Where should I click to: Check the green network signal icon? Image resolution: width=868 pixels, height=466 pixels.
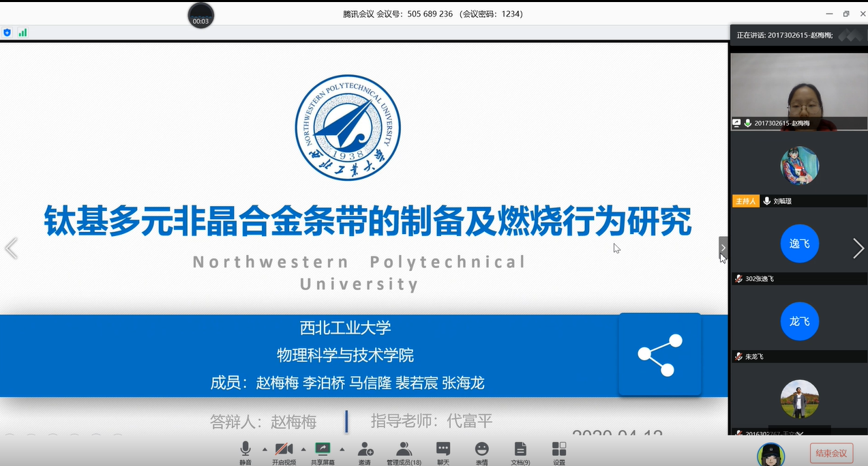tap(23, 32)
